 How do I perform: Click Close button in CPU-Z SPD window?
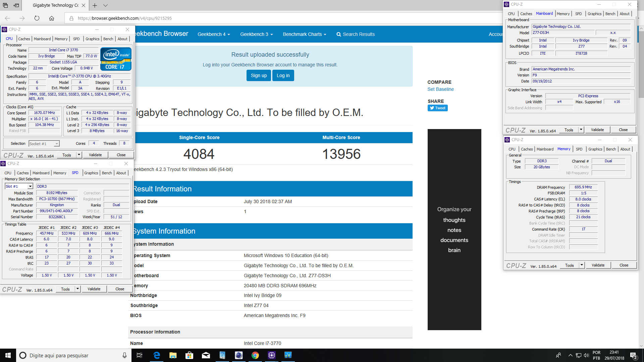120,289
